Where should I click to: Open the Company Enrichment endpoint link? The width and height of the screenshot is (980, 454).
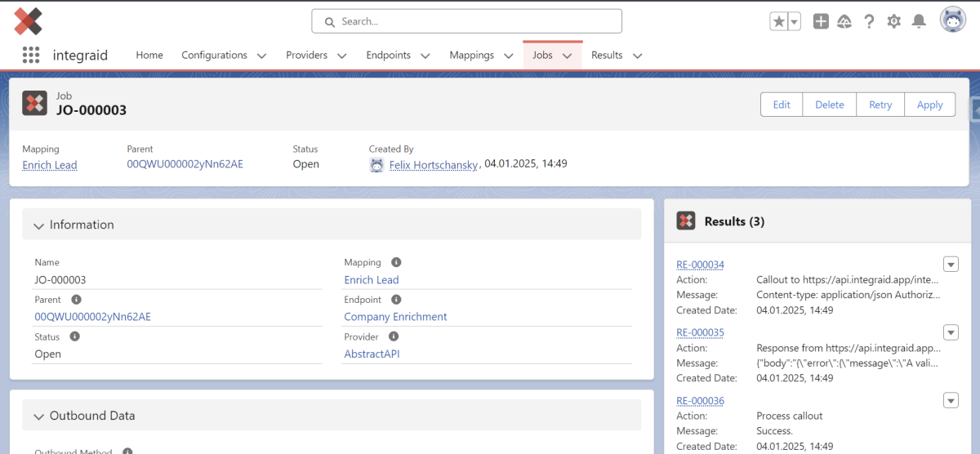pyautogui.click(x=395, y=317)
